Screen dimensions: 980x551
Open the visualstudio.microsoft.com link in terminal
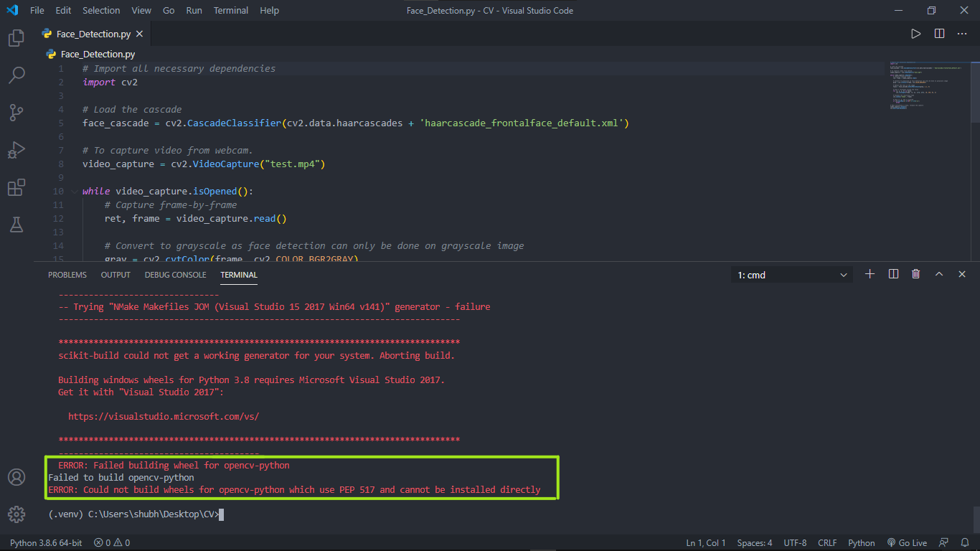(163, 416)
